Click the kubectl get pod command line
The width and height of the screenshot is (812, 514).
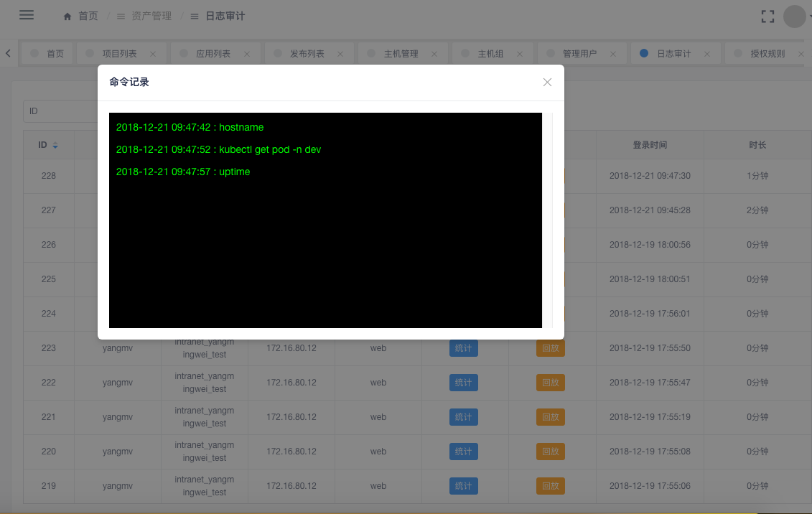218,149
